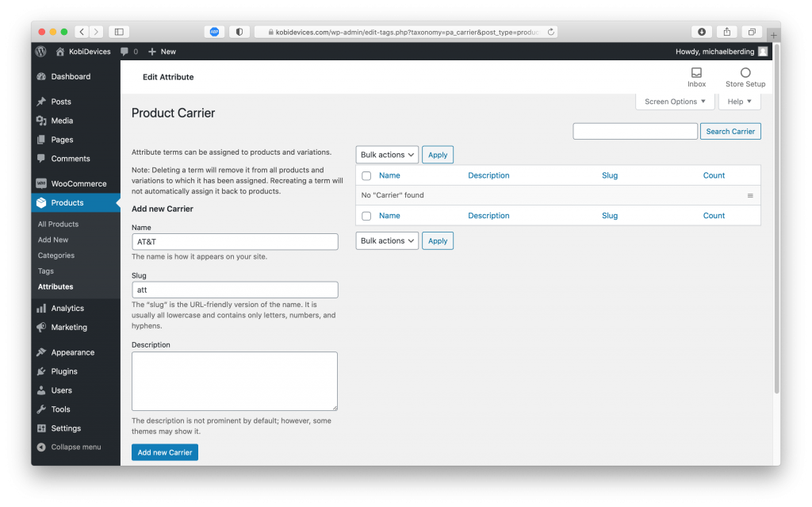
Task: Click the page vertical scrollbar
Action: point(776,217)
